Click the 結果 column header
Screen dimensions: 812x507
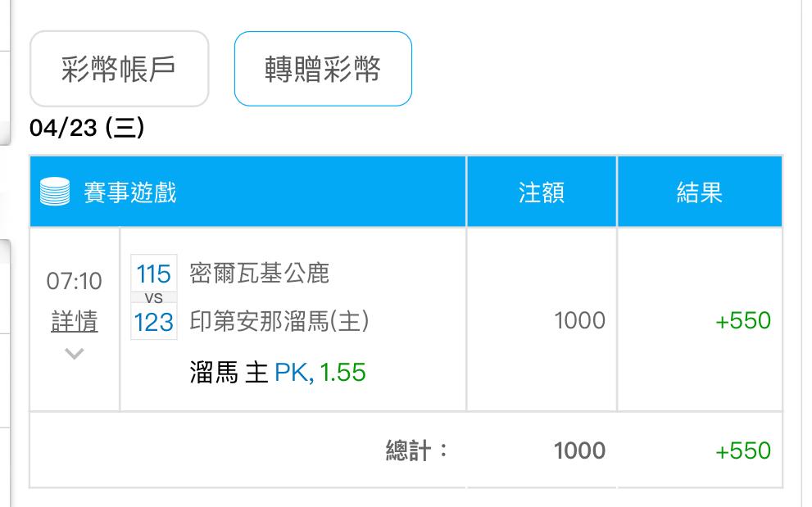pos(699,193)
